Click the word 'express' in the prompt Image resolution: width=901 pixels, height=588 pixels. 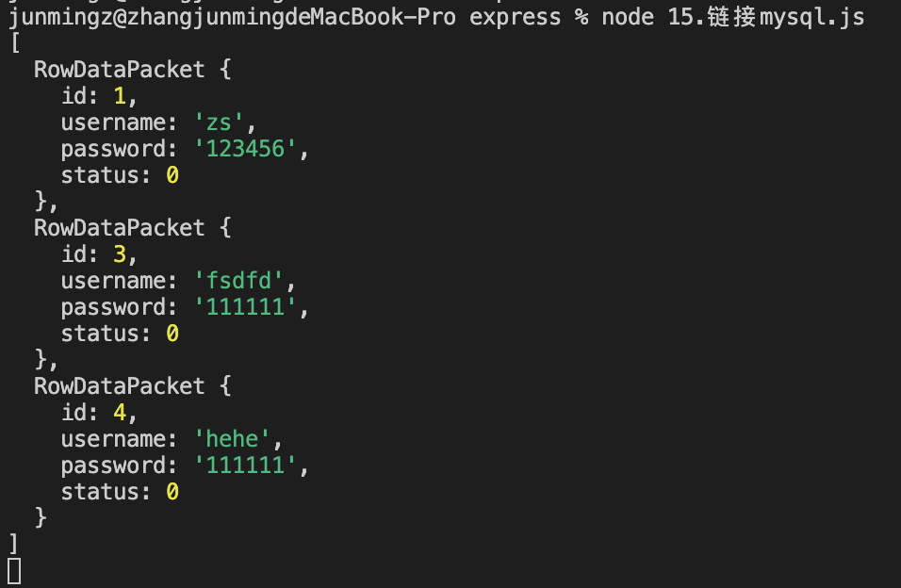[x=515, y=17]
